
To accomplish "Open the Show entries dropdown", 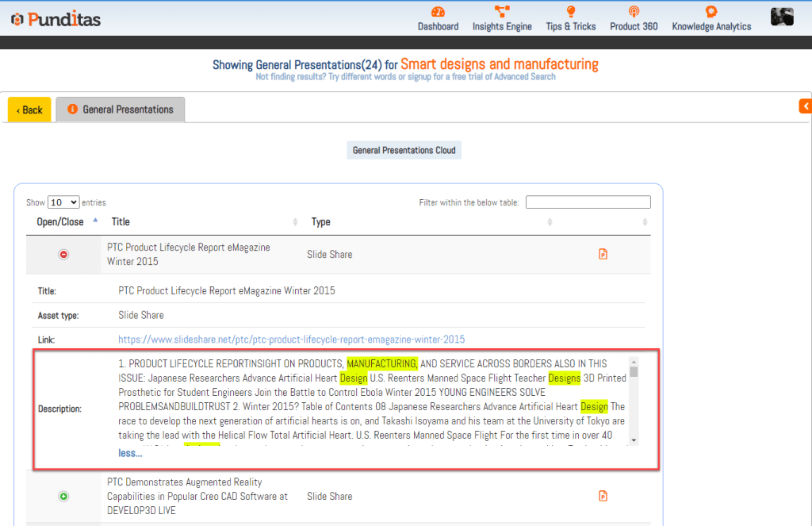I will tap(63, 202).
